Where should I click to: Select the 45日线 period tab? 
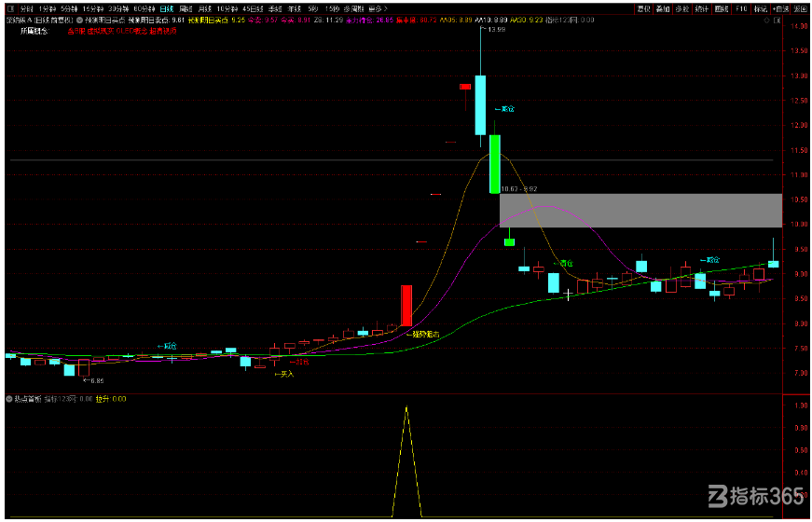click(253, 8)
